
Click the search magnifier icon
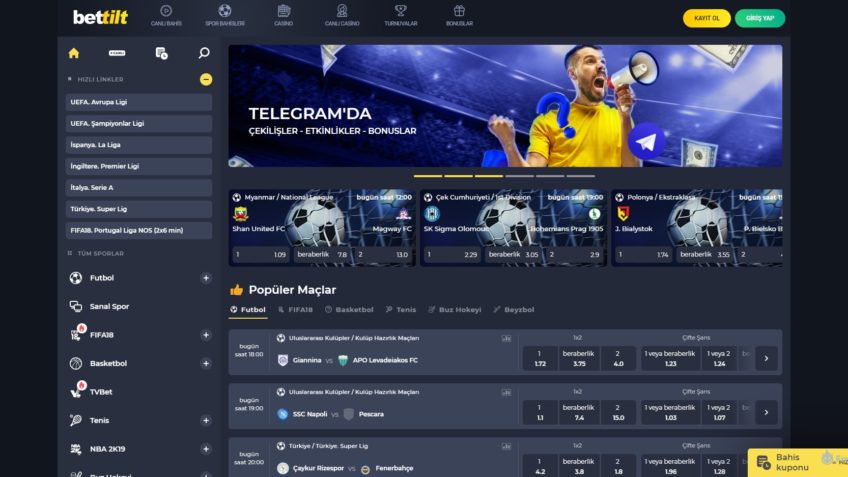204,52
